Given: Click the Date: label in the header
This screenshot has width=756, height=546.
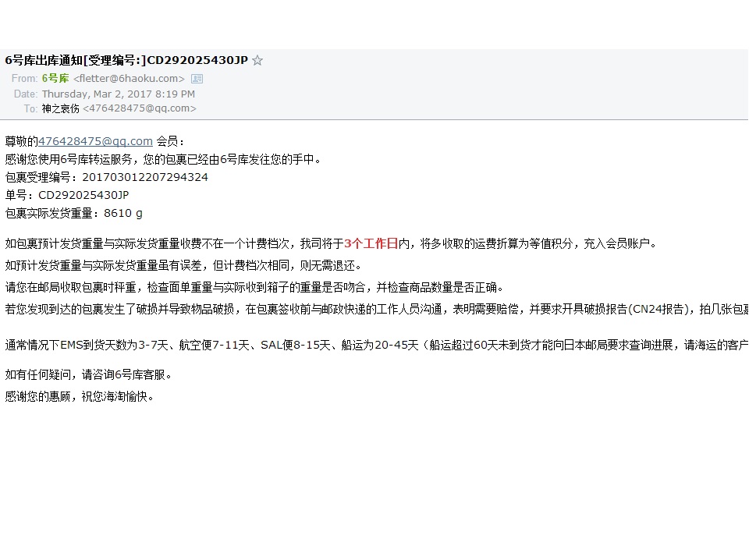Looking at the screenshot, I should coord(26,94).
